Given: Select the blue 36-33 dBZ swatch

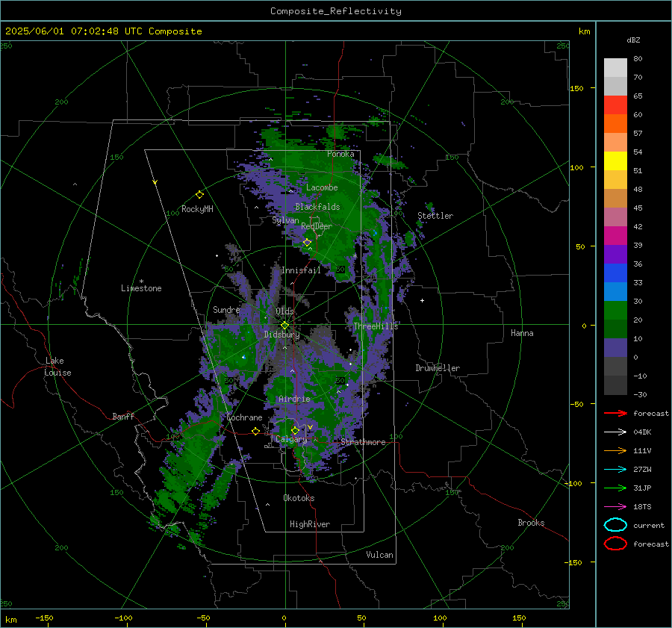Looking at the screenshot, I should coord(615,273).
